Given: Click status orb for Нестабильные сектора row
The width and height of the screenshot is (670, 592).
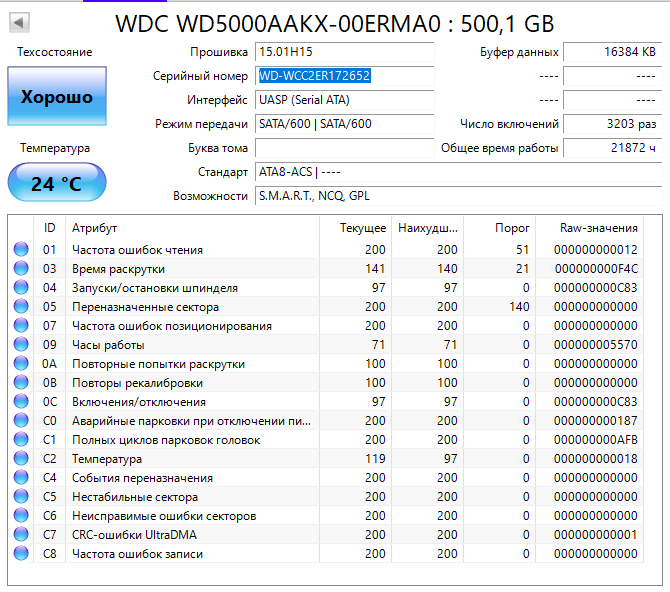Looking at the screenshot, I should tap(21, 497).
